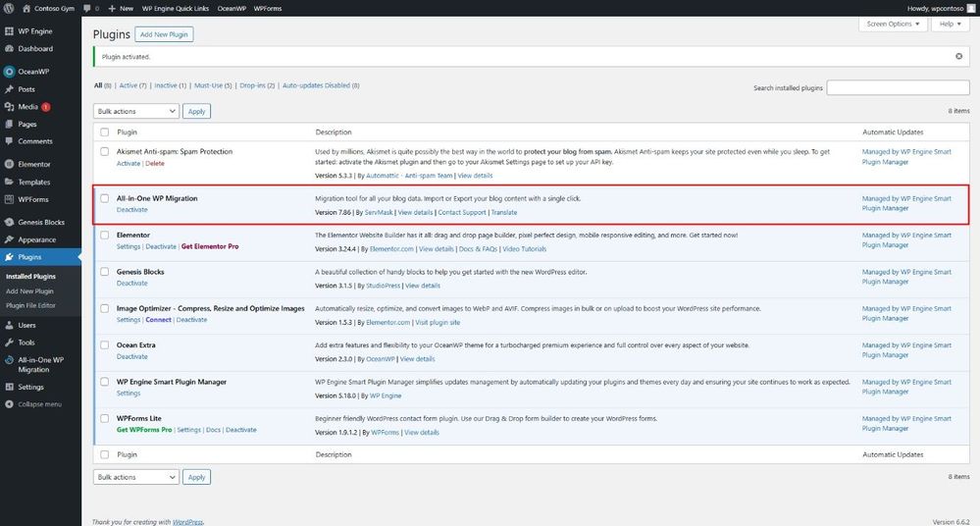Filter plugins by Inactive (1)

(170, 85)
